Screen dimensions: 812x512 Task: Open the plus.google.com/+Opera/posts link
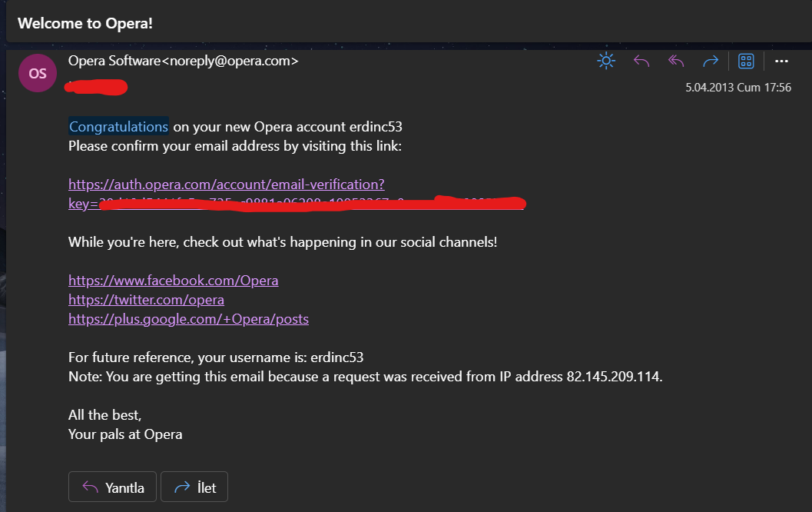(x=188, y=319)
